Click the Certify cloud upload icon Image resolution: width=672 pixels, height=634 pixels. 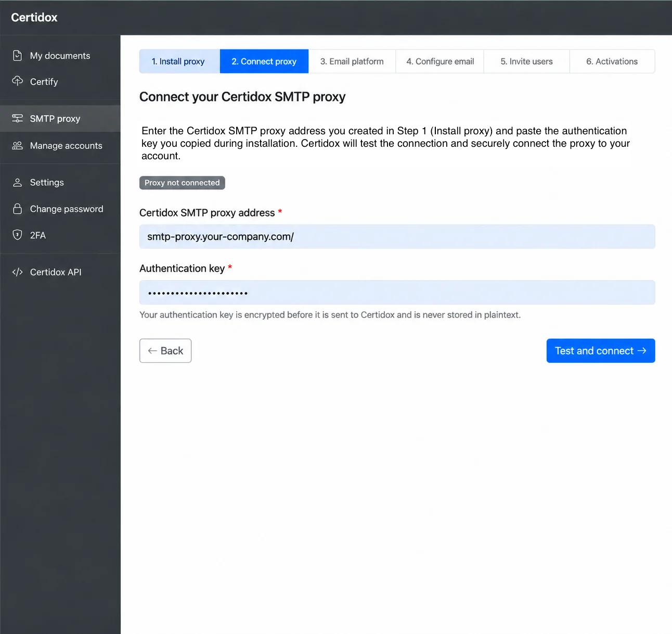coord(17,81)
